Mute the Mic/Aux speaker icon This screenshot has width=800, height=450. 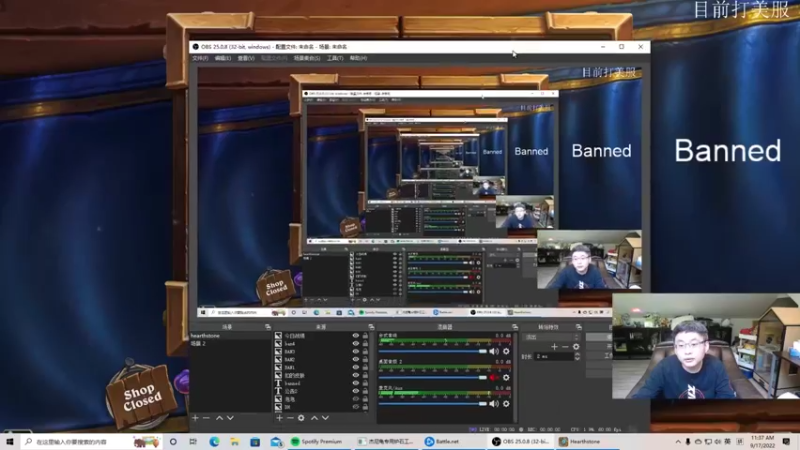point(494,404)
